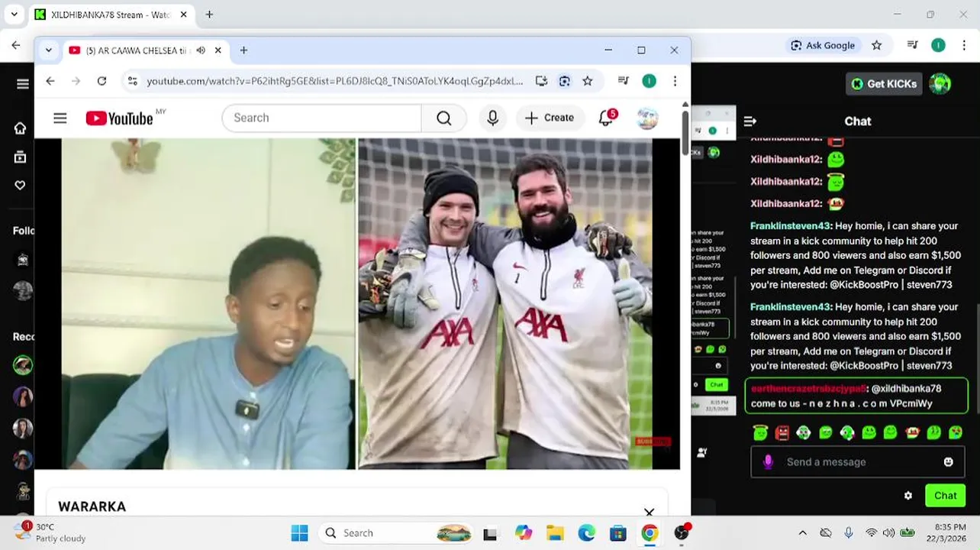Expand tab search chevron in YouTube window
The image size is (980, 550).
click(x=49, y=50)
